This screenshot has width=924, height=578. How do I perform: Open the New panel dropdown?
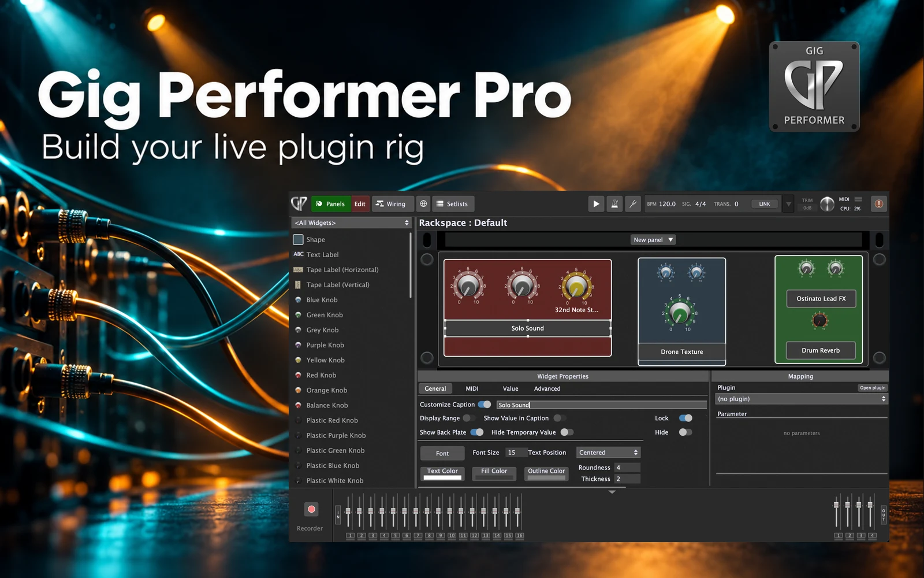click(653, 239)
